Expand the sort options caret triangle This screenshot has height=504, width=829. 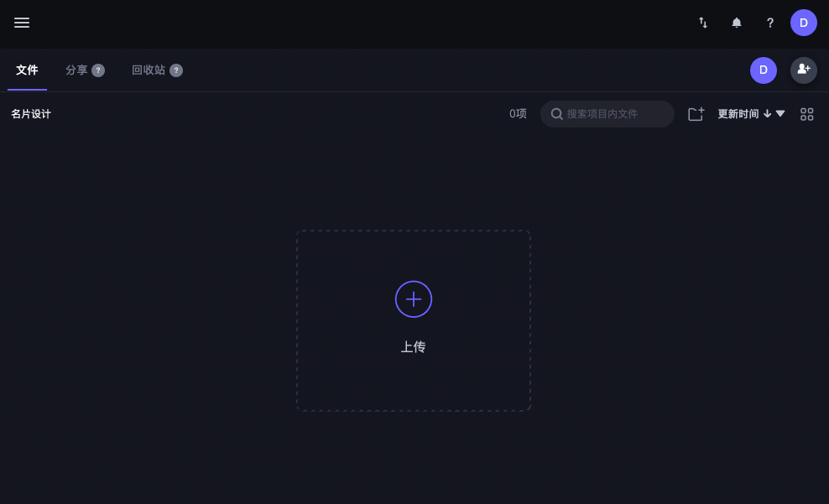pos(780,114)
